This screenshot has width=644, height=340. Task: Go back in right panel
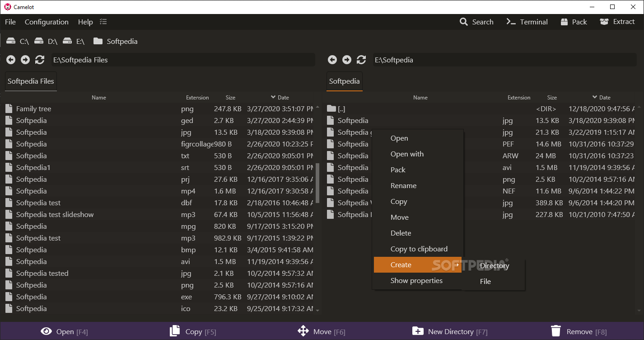coord(332,60)
